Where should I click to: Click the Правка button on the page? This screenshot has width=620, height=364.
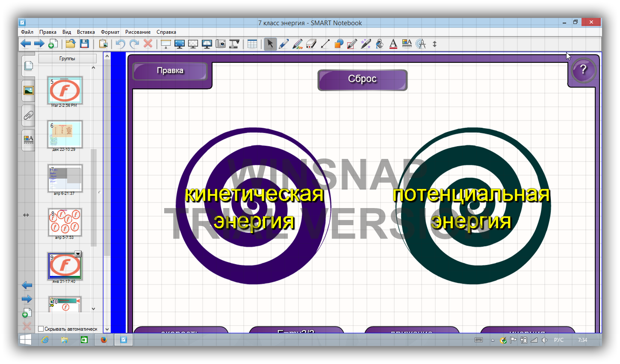pos(170,71)
